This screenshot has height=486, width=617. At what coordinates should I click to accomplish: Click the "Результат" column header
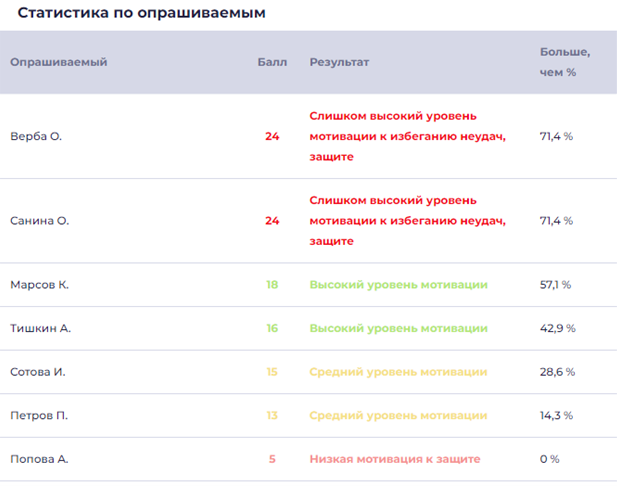click(339, 62)
